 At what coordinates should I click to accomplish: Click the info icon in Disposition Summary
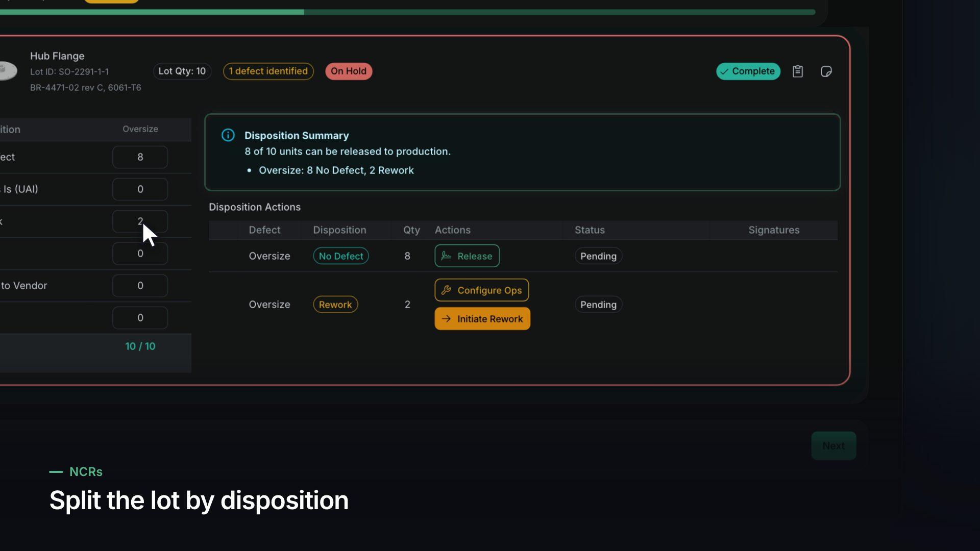tap(228, 135)
